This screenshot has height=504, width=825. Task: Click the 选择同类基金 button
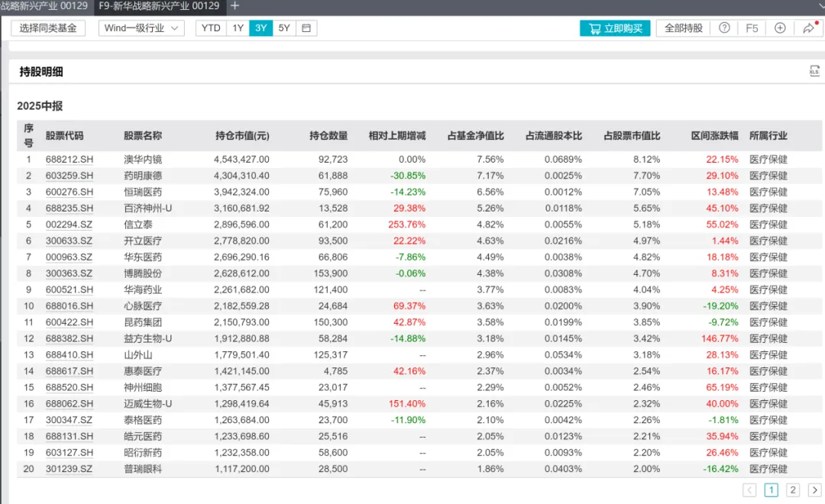48,28
